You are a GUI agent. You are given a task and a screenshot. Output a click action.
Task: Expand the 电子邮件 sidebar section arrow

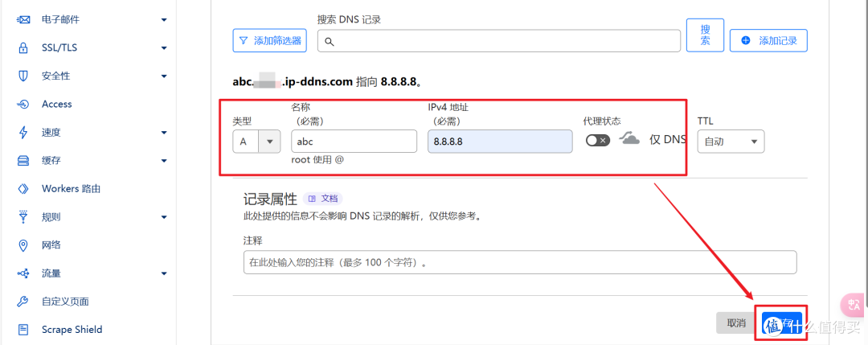tap(164, 20)
